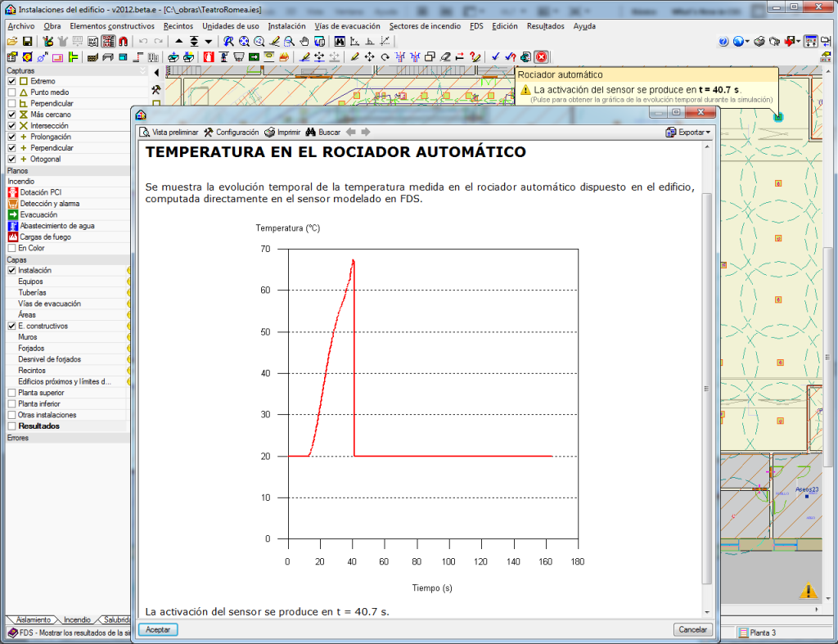Click the save floppy disk icon
This screenshot has width=838, height=644.
pos(27,42)
